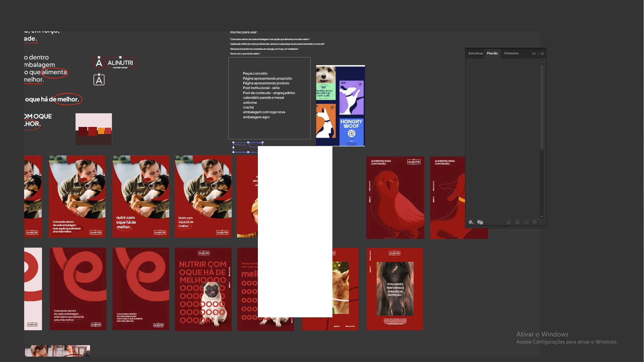The height and width of the screenshot is (362, 644).
Task: Select poster with 'nutrir com oque há de melhor.'
Action: click(141, 196)
